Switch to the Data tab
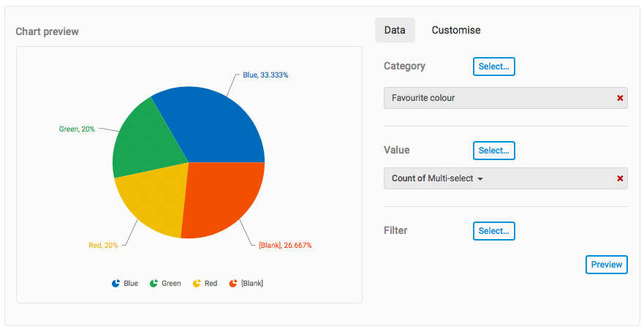This screenshot has height=329, width=644. [395, 30]
